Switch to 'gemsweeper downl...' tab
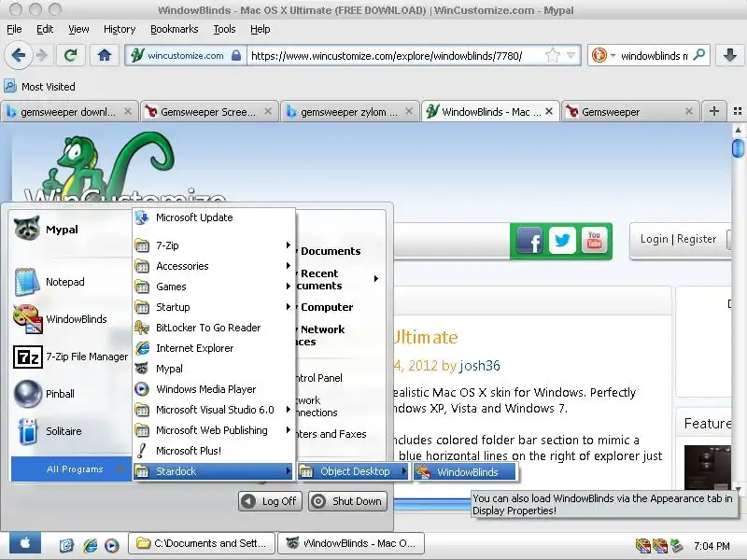Viewport: 747px width, 560px height. click(x=69, y=111)
